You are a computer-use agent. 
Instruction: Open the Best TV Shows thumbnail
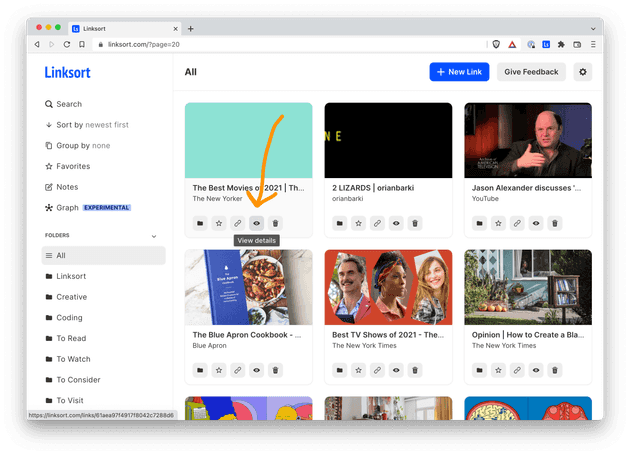click(x=388, y=287)
